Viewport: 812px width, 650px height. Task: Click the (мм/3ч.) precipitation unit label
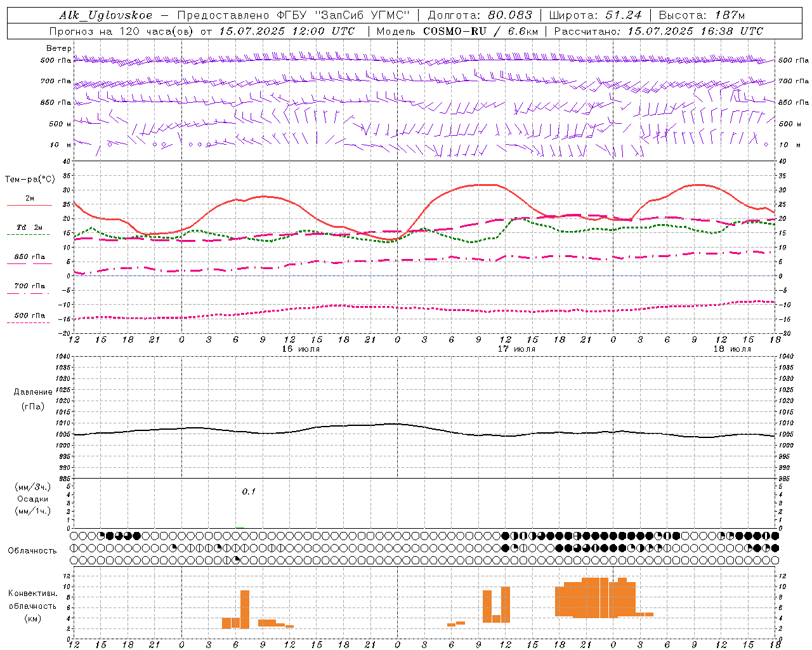click(33, 487)
